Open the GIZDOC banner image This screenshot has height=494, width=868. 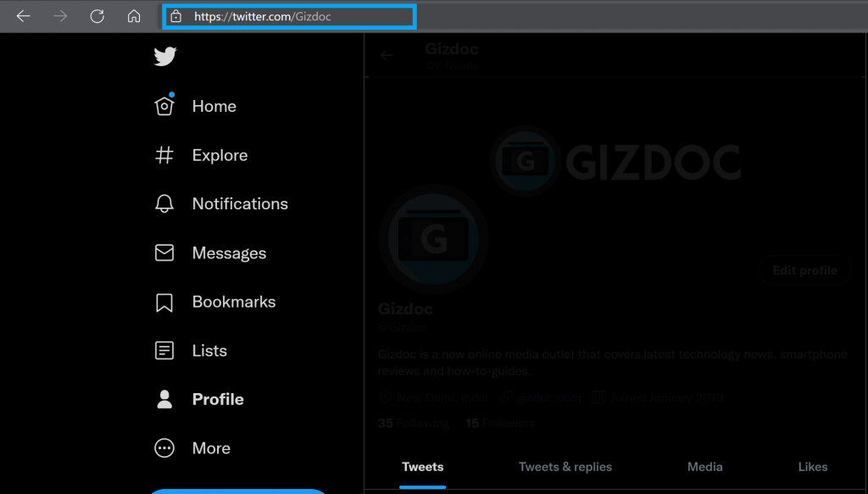(x=616, y=162)
